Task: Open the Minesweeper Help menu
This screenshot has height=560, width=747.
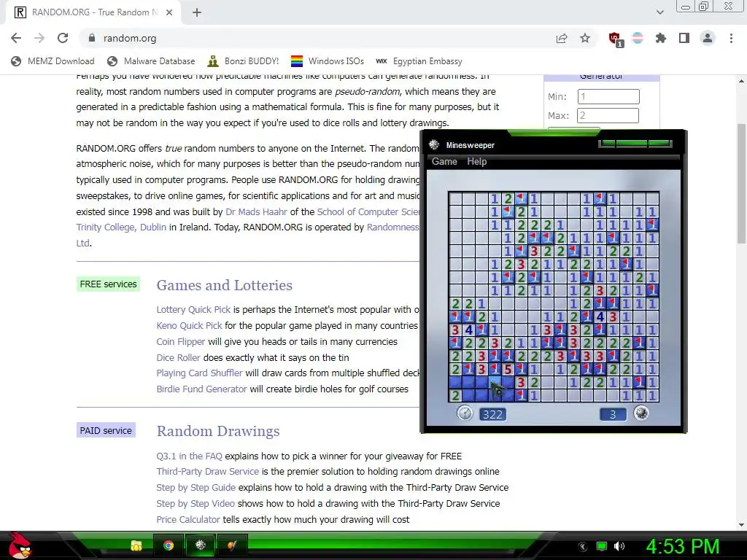Action: click(476, 161)
